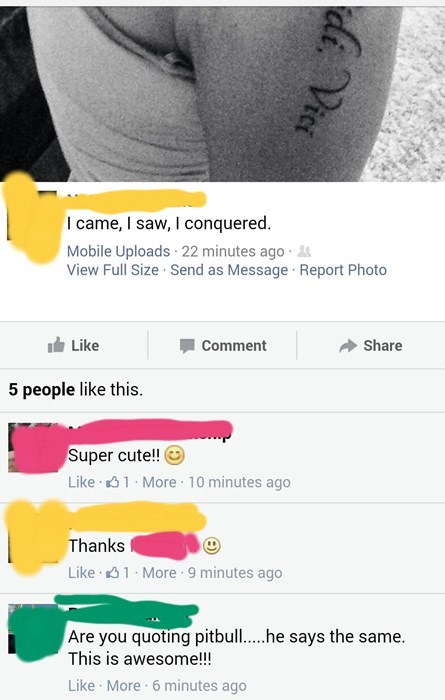This screenshot has width=445, height=700.
Task: Click Report Photo link
Action: [x=343, y=270]
